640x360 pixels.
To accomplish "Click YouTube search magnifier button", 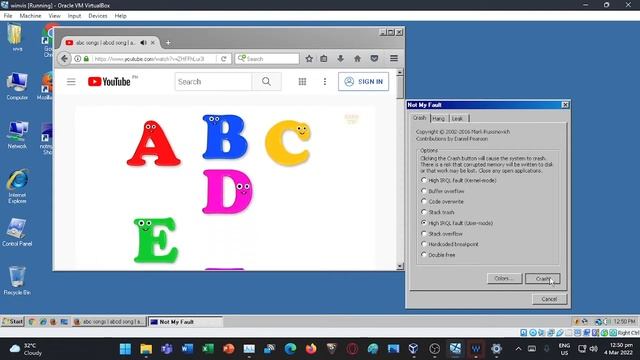I will (x=267, y=82).
